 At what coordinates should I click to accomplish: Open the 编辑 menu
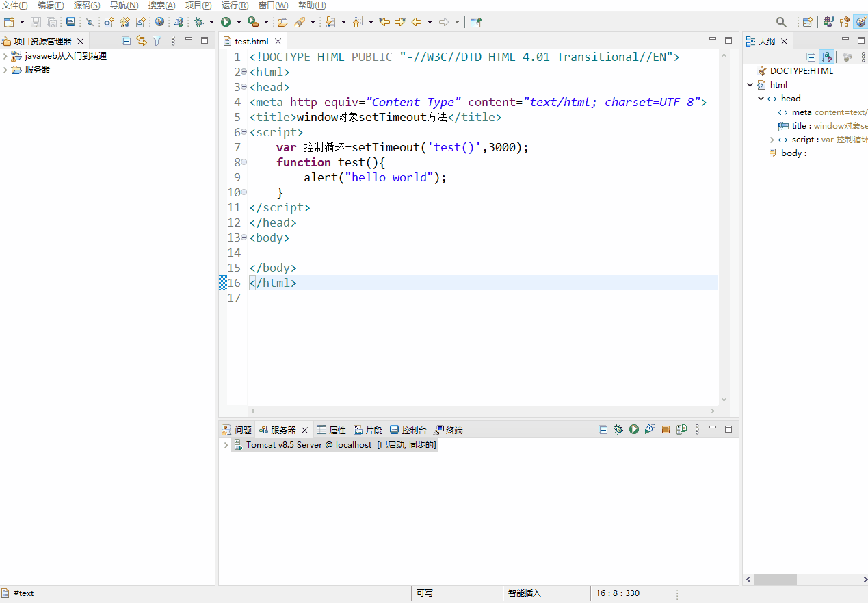[51, 5]
